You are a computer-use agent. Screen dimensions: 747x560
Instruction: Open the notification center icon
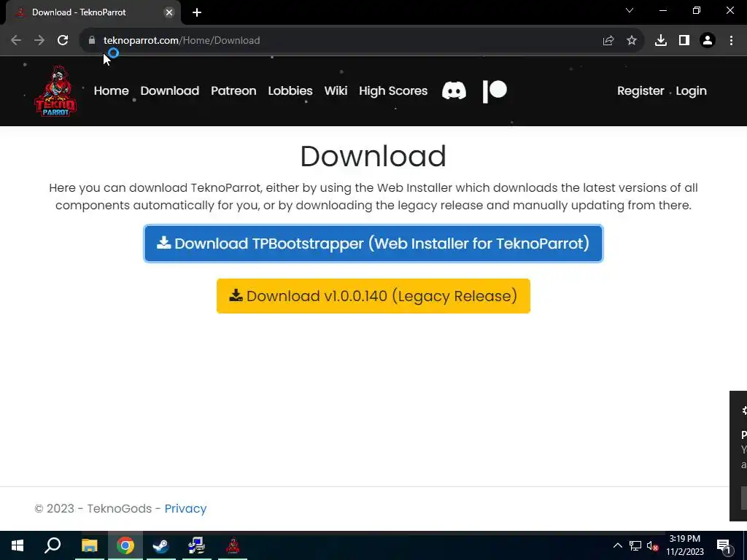point(724,545)
